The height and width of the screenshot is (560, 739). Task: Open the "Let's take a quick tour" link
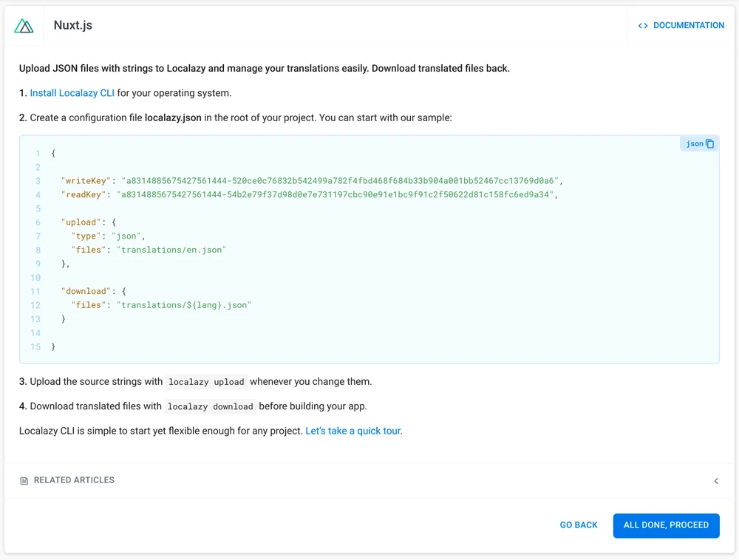pyautogui.click(x=353, y=431)
